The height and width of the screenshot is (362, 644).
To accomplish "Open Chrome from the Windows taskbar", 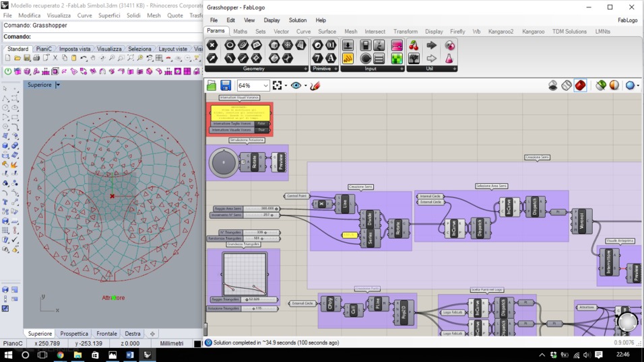I will (x=60, y=355).
